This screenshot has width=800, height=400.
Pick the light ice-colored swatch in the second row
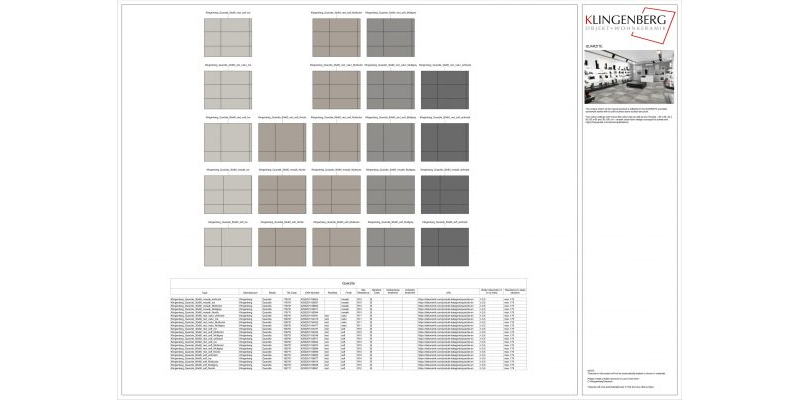click(x=228, y=90)
